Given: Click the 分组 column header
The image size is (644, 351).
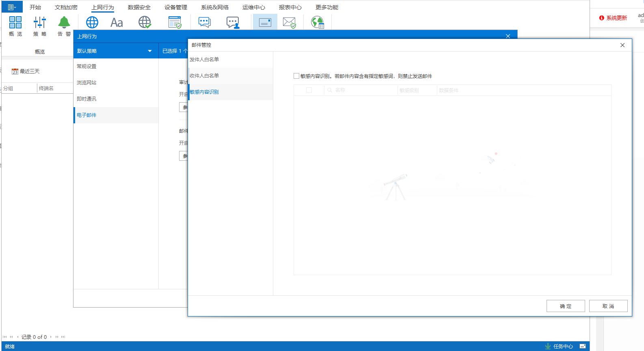Looking at the screenshot, I should [x=19, y=88].
